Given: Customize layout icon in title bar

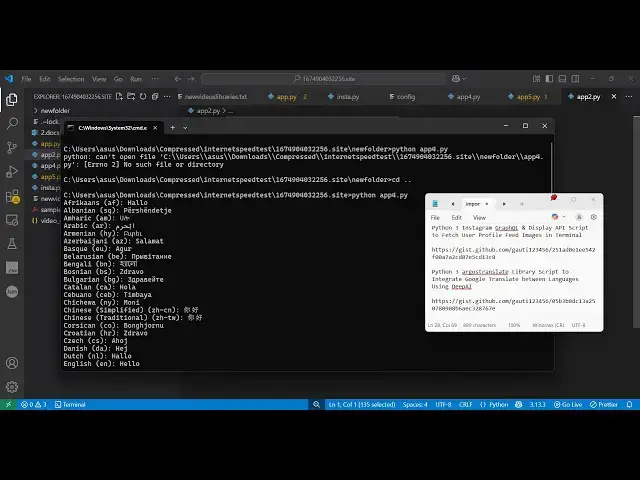Looking at the screenshot, I should pos(536,79).
